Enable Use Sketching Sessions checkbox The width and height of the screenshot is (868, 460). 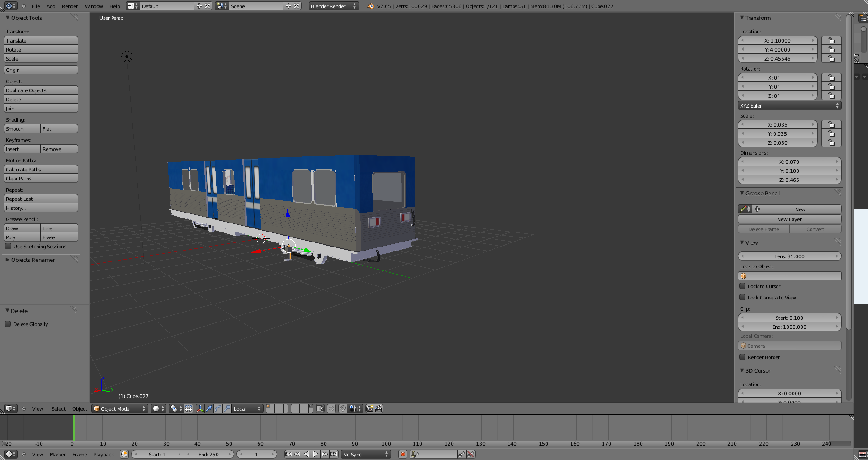[8, 247]
